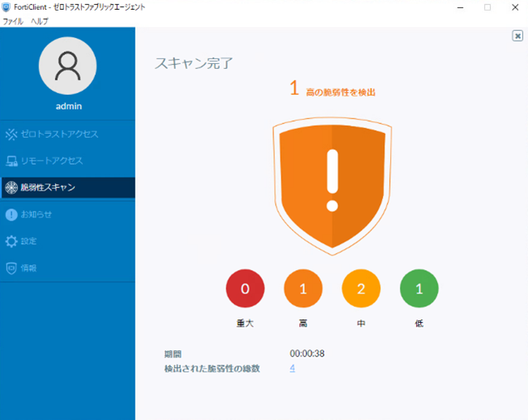Click the admin username label

pyautogui.click(x=69, y=106)
